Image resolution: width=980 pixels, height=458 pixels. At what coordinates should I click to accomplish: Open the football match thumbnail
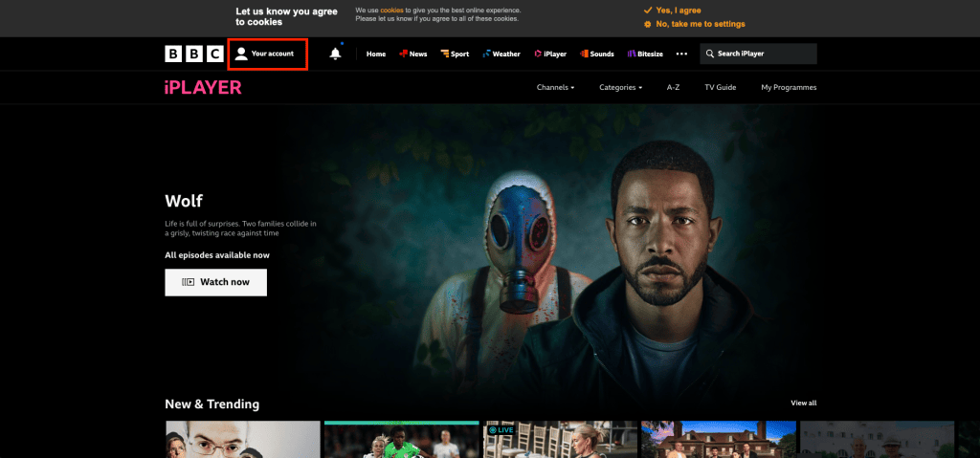pyautogui.click(x=401, y=439)
